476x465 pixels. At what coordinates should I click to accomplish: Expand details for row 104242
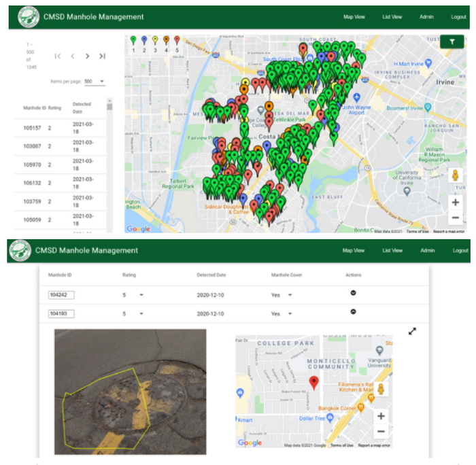(353, 293)
